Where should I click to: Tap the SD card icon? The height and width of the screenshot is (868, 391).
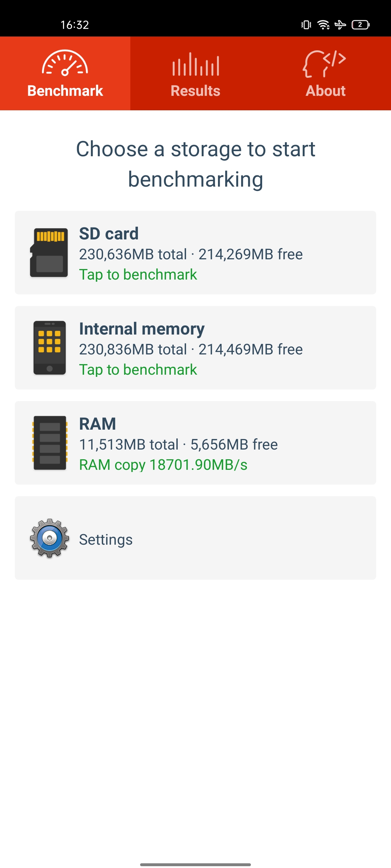click(49, 252)
